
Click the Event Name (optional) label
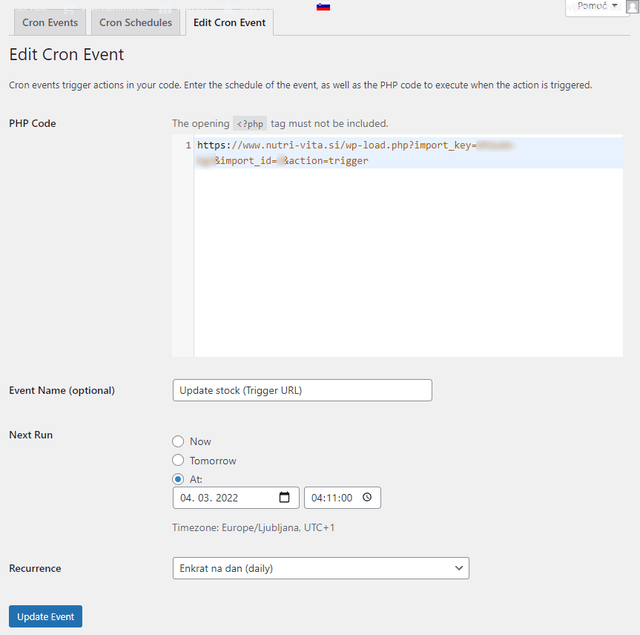click(x=62, y=390)
